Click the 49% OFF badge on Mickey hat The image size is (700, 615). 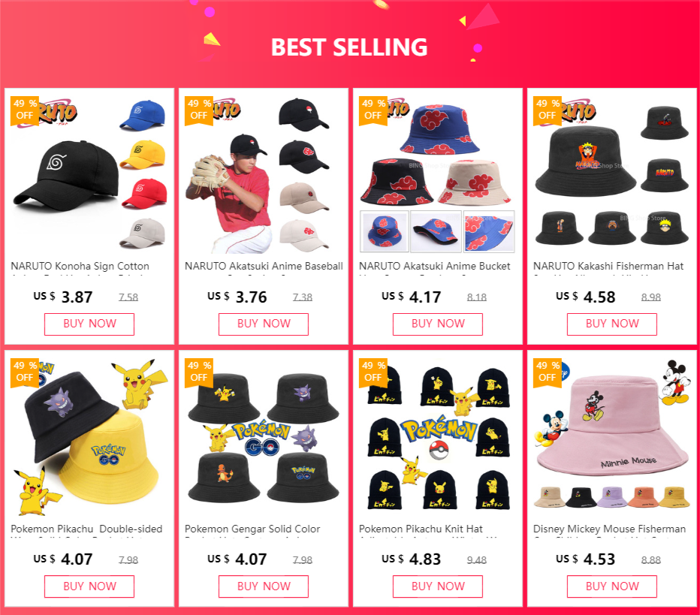pyautogui.click(x=548, y=372)
